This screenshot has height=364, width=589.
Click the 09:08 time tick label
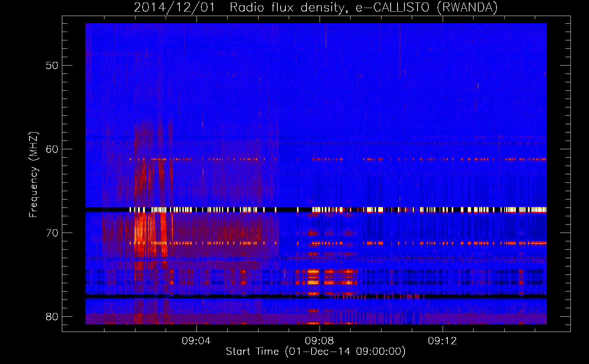[x=320, y=341]
